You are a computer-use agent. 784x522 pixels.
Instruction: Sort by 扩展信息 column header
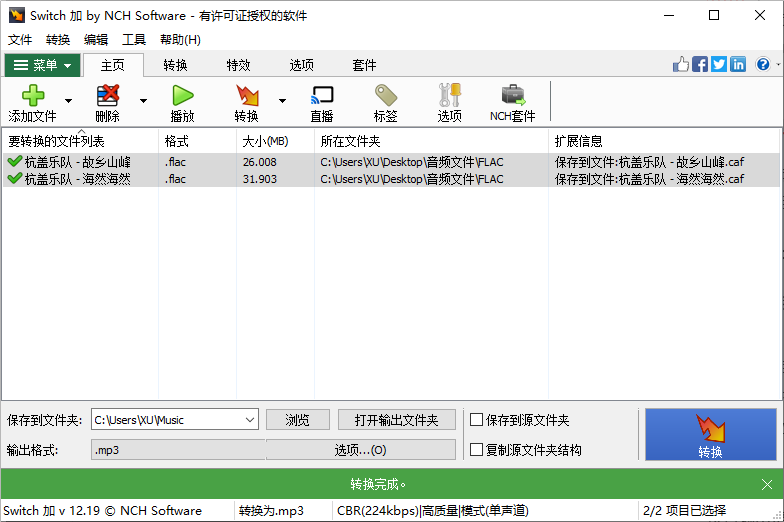coord(664,141)
